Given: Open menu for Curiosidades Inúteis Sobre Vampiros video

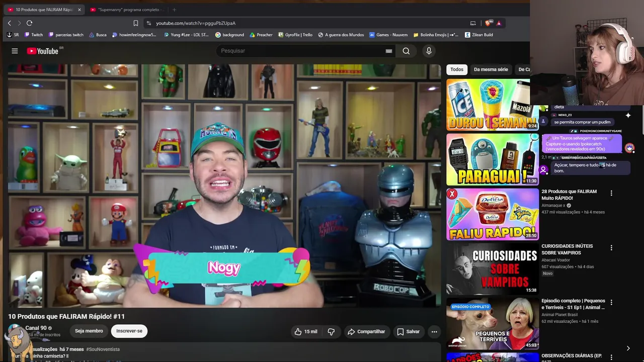Looking at the screenshot, I should point(611,248).
